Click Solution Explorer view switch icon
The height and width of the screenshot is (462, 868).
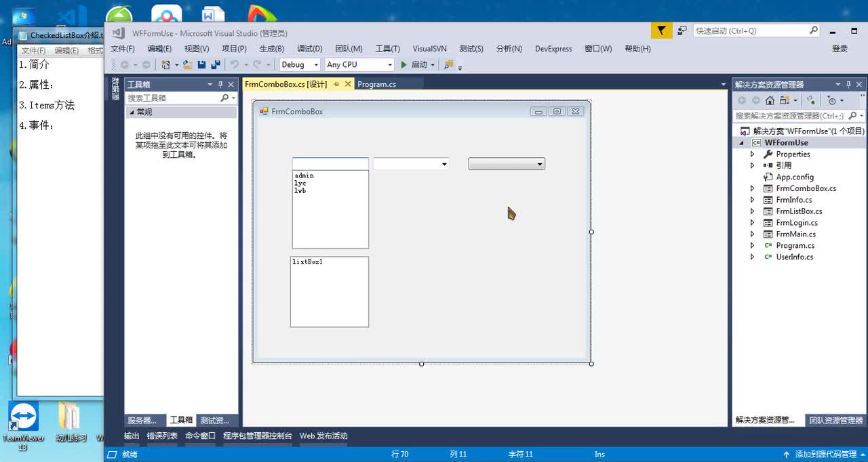click(x=784, y=100)
